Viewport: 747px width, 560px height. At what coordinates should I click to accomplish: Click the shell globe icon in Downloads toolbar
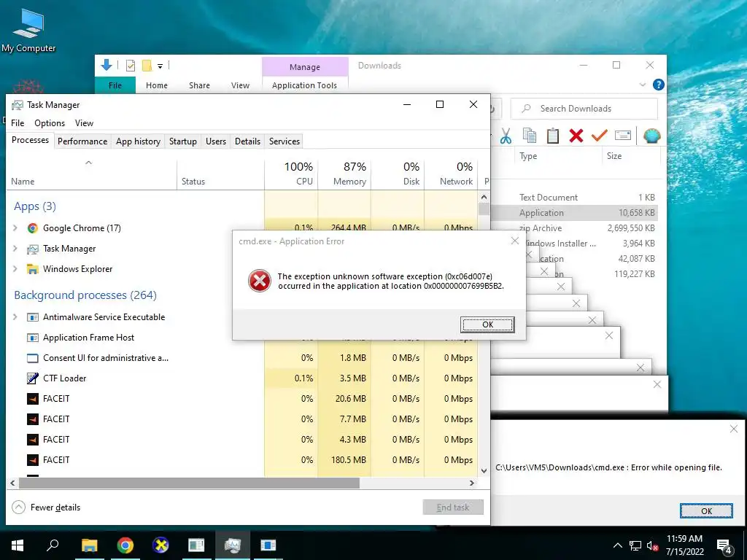651,136
